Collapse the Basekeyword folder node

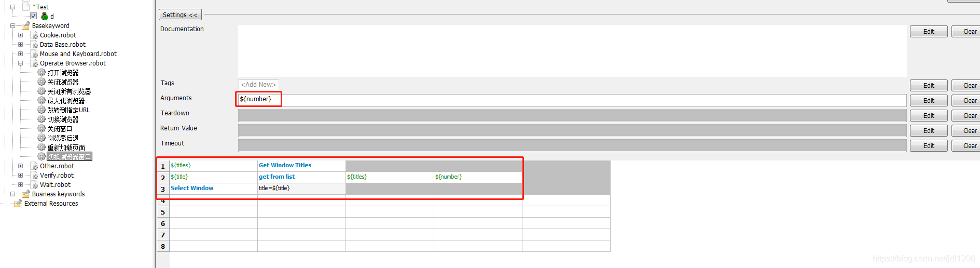click(12, 25)
